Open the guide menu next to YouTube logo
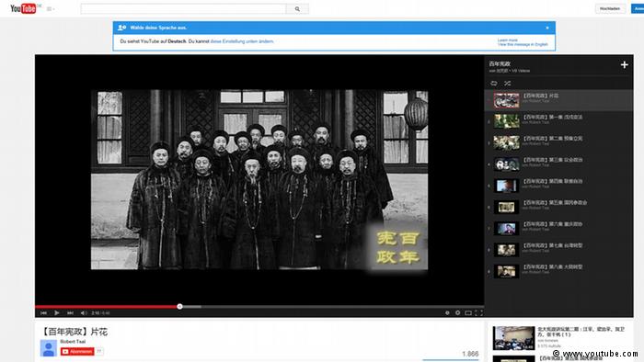Viewport: 644px width, 362px height. 51,8
